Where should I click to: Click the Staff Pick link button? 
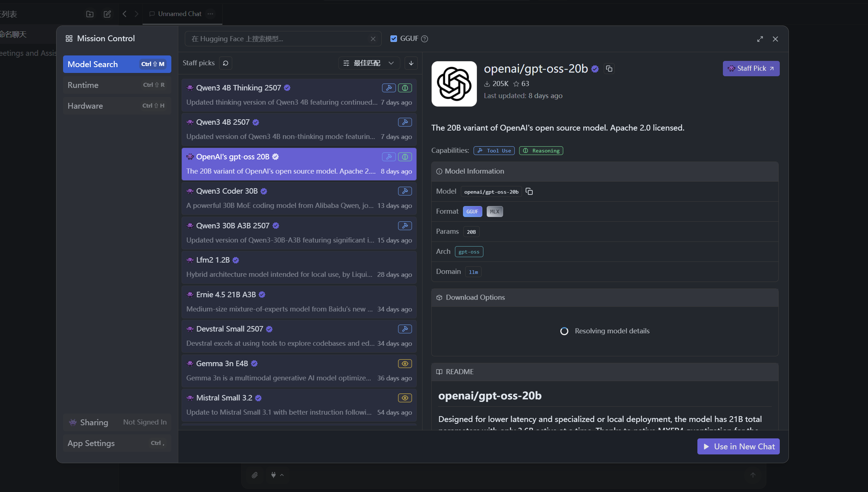click(x=751, y=69)
